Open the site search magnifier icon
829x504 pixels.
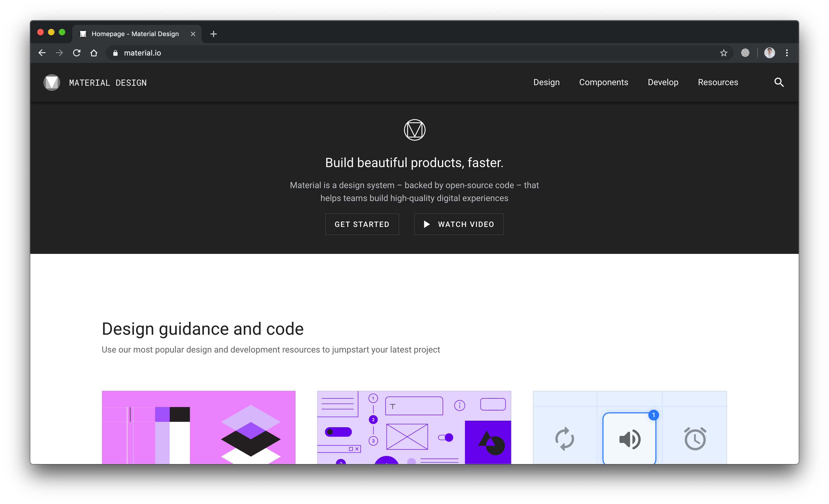(x=779, y=82)
